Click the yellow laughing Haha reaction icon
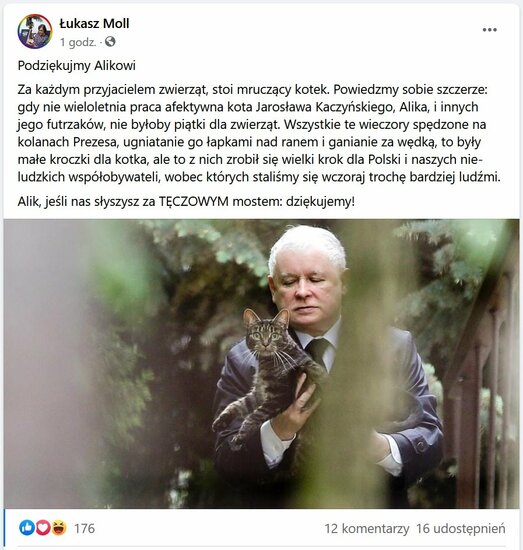The width and height of the screenshot is (523, 550). click(x=59, y=528)
